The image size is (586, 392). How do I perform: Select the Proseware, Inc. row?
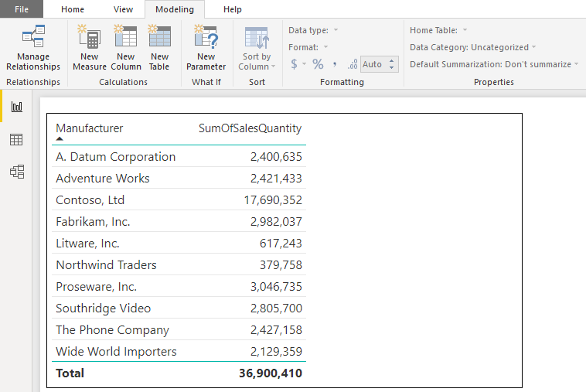coord(179,287)
